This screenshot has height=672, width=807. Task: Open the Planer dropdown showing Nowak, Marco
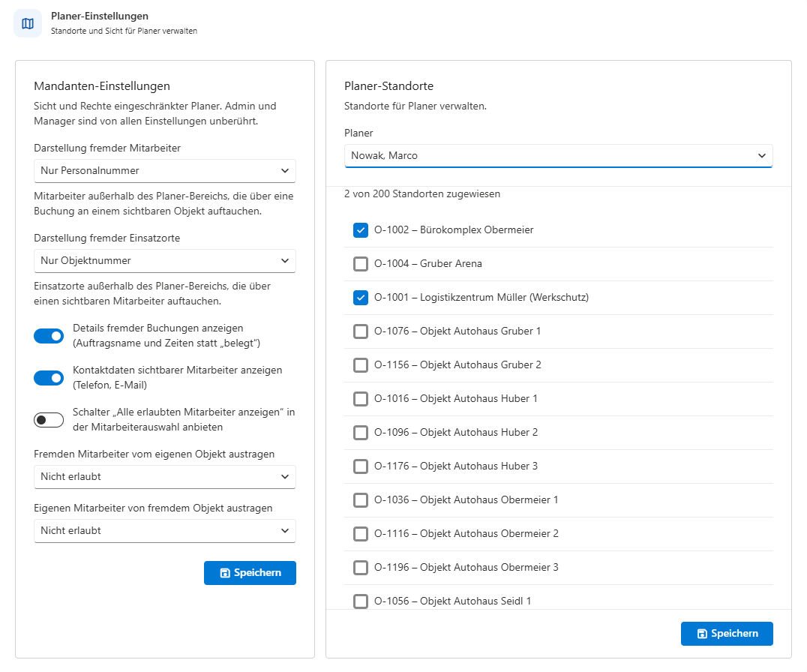click(559, 156)
